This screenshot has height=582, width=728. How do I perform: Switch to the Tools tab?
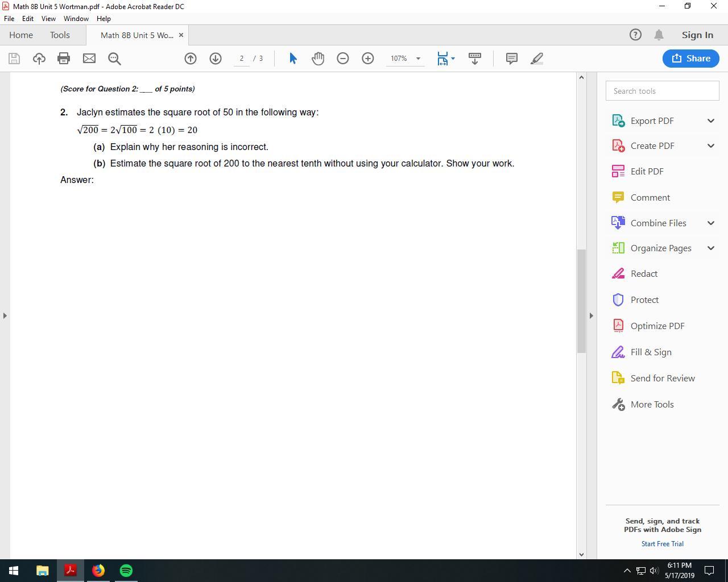[x=60, y=35]
